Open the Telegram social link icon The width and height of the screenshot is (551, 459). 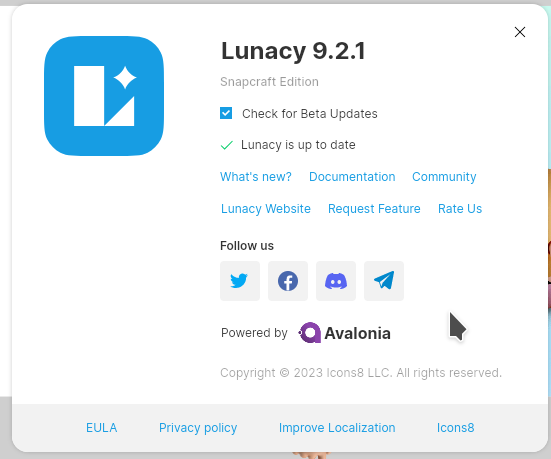384,281
